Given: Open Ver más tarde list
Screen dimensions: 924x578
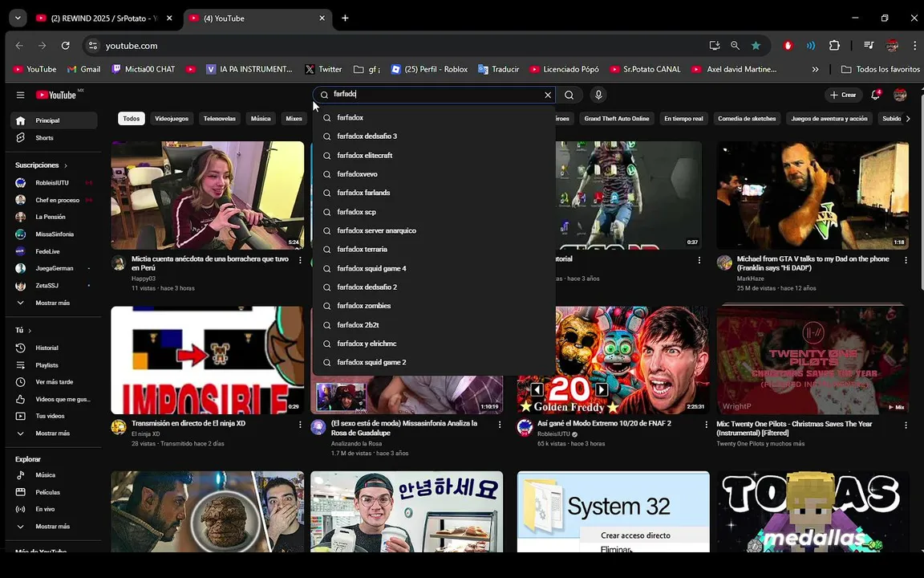Looking at the screenshot, I should 54,382.
